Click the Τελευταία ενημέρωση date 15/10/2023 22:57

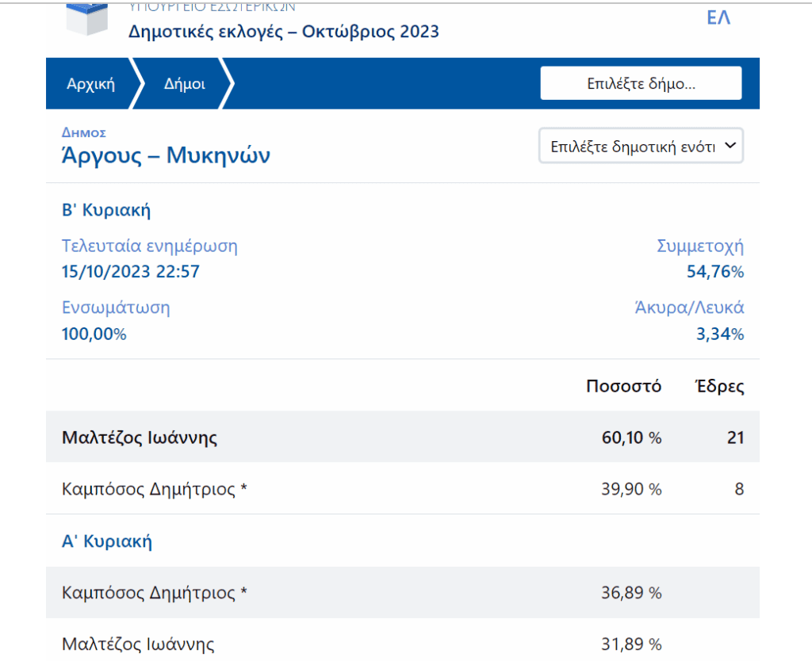(x=131, y=273)
